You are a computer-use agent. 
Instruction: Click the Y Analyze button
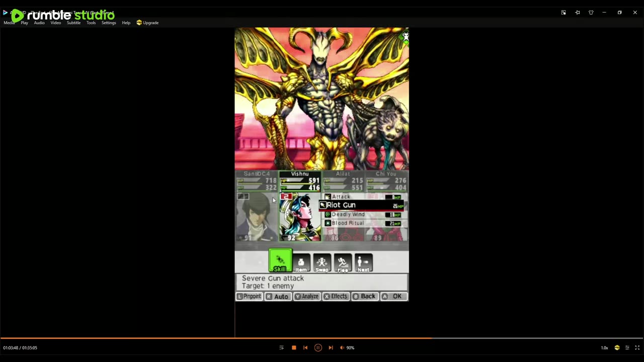(x=307, y=297)
